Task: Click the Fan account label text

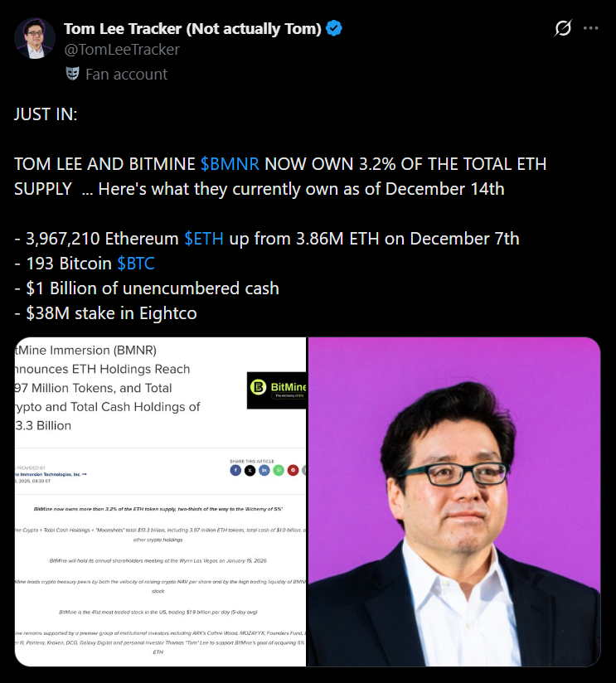Action: (126, 75)
